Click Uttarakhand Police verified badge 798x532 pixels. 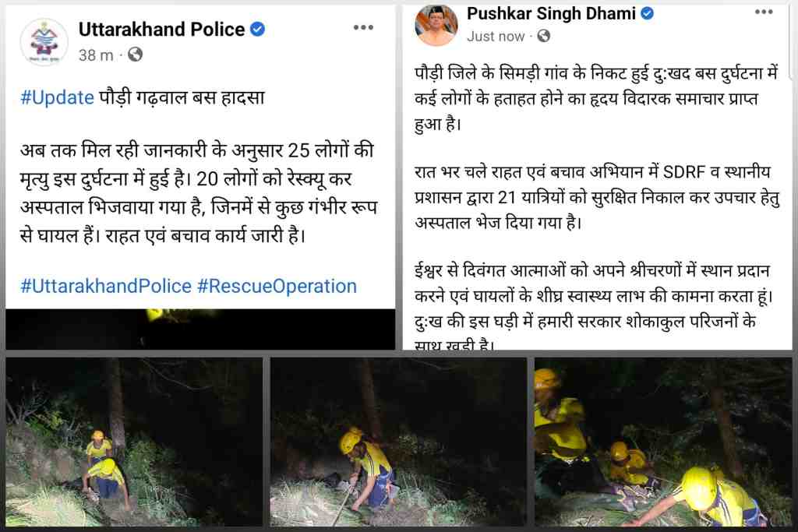(x=257, y=30)
